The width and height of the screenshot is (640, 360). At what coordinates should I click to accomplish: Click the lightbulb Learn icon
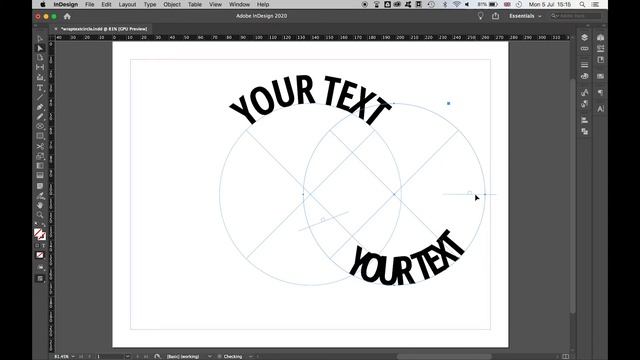[480, 16]
